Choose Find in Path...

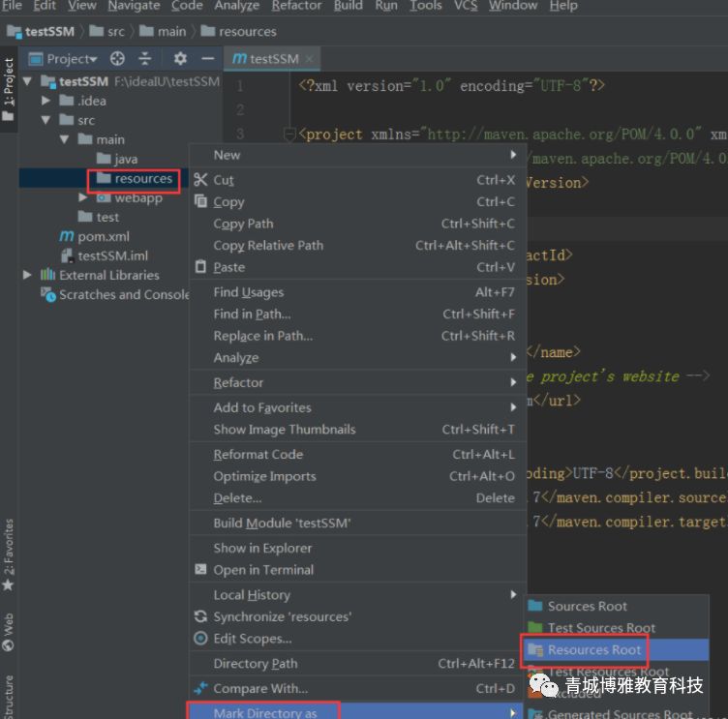coord(358,314)
